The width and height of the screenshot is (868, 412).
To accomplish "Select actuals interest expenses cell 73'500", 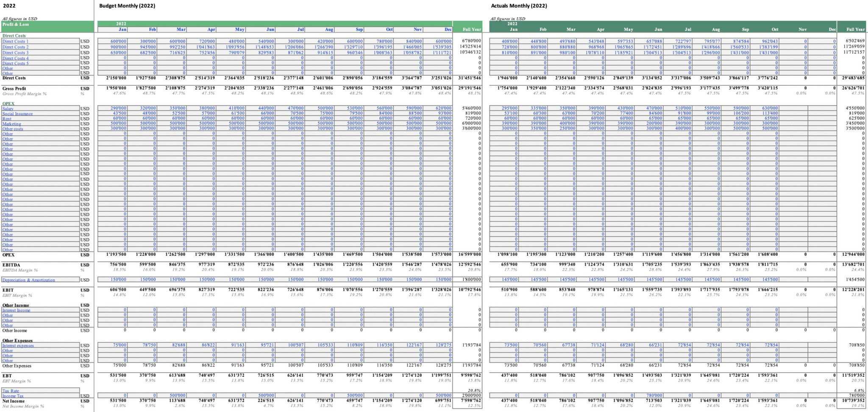I will [504, 345].
